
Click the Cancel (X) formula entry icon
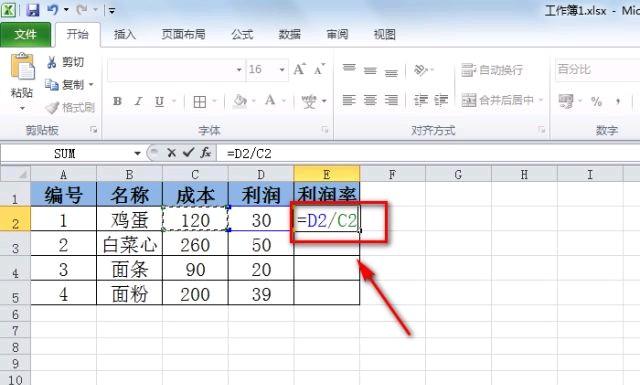coord(171,153)
